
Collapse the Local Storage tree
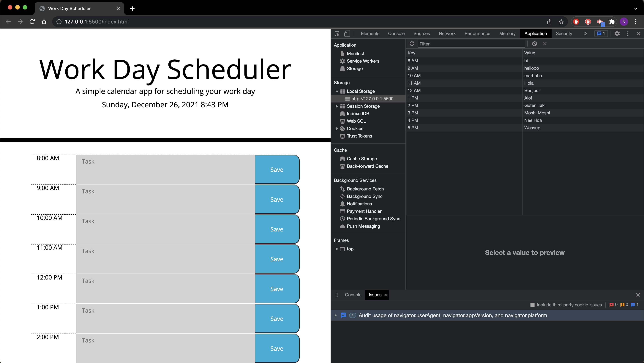tap(337, 91)
